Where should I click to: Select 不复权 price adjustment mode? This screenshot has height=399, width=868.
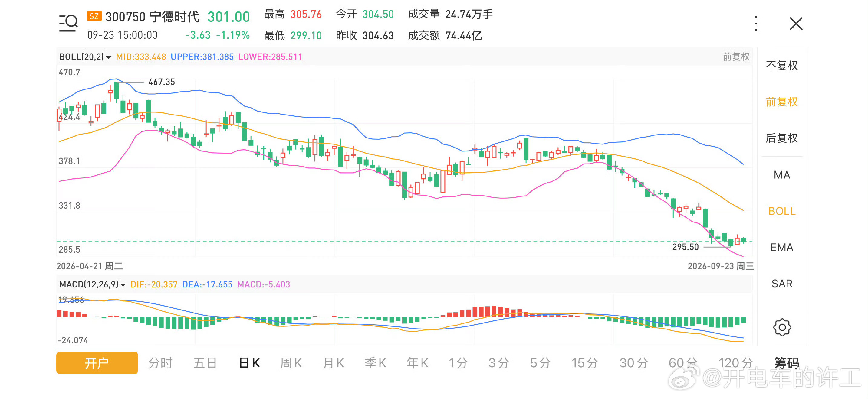point(782,66)
